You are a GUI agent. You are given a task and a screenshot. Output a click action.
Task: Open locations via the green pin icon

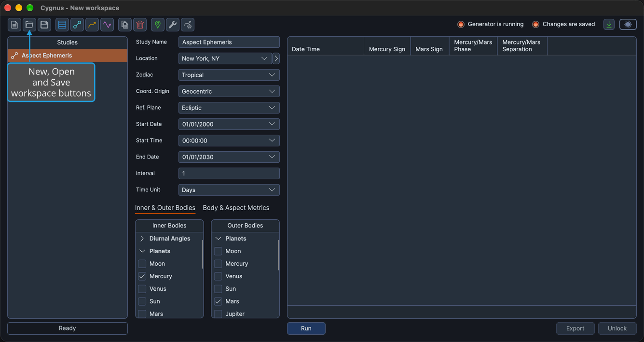click(x=158, y=25)
